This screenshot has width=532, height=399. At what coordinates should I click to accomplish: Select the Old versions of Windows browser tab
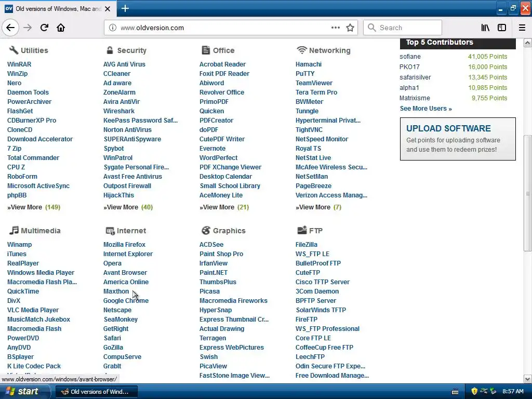click(x=58, y=8)
